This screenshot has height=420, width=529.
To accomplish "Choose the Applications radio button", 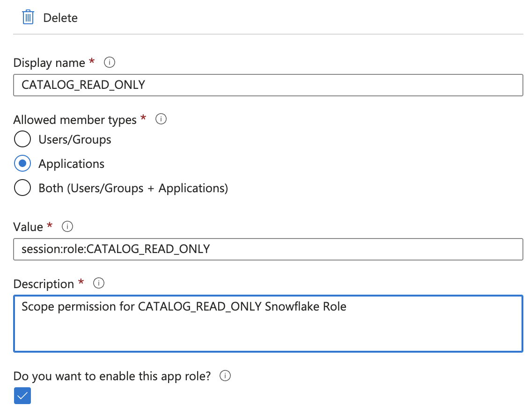I will (22, 164).
